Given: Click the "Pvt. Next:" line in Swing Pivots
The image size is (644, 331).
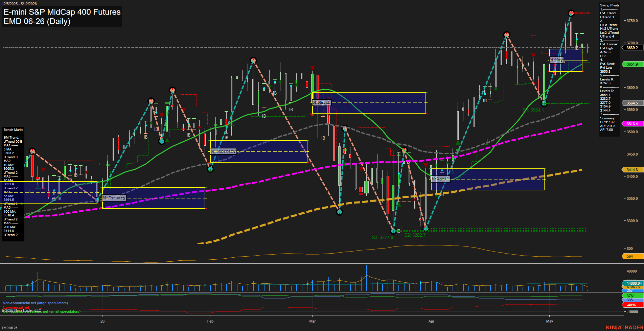Looking at the screenshot, I should click(x=607, y=64).
